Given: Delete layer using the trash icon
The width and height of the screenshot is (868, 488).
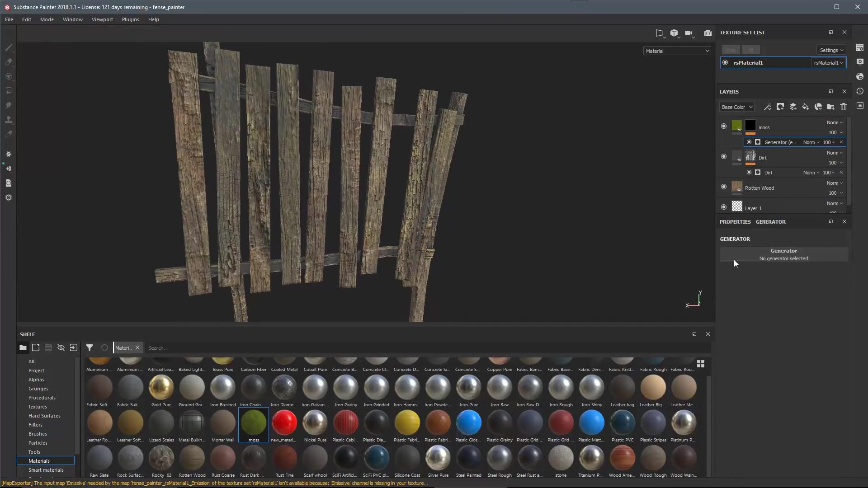Looking at the screenshot, I should click(844, 107).
